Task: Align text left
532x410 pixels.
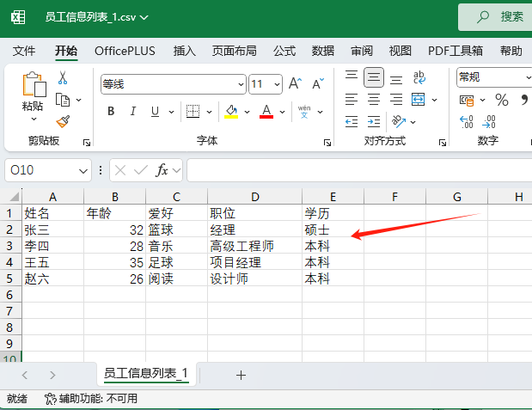Action: (352, 100)
